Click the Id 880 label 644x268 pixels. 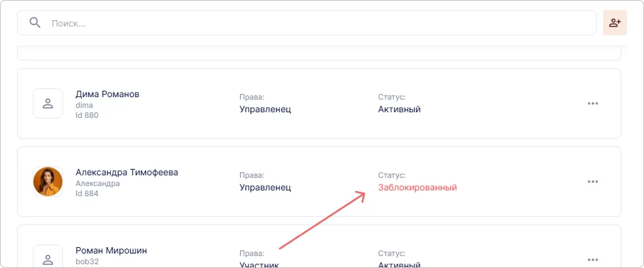(x=87, y=115)
